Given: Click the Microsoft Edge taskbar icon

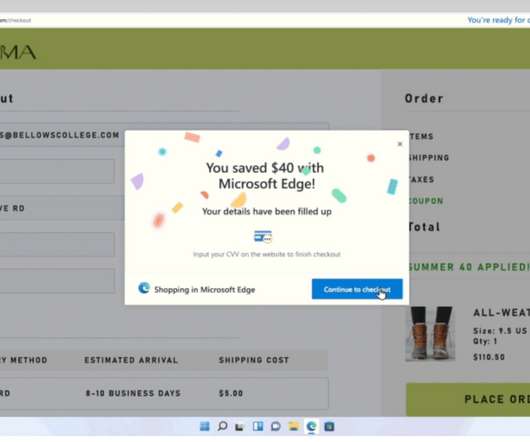Looking at the screenshot, I should 311,426.
